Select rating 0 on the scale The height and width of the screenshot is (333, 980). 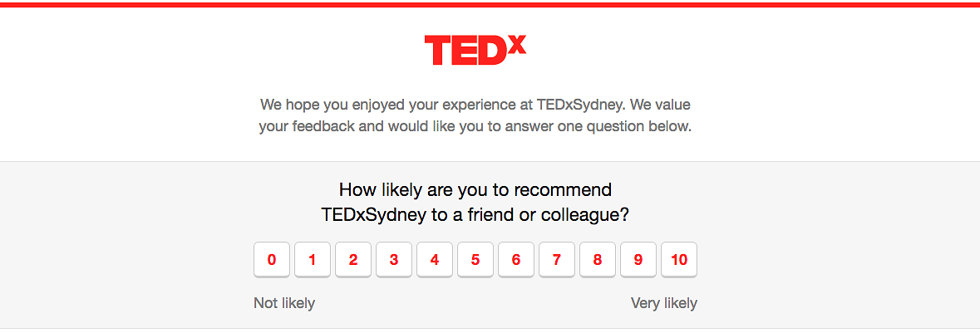(272, 260)
